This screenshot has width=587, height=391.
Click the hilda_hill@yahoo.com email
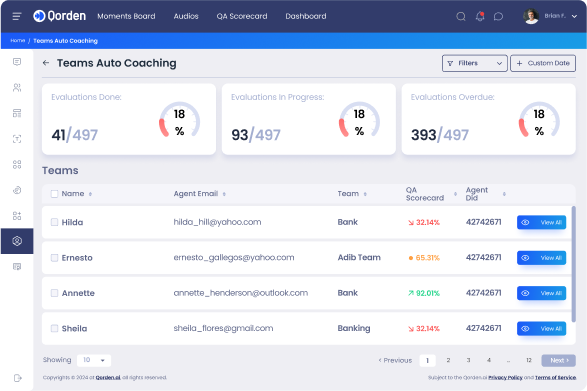pyautogui.click(x=217, y=222)
